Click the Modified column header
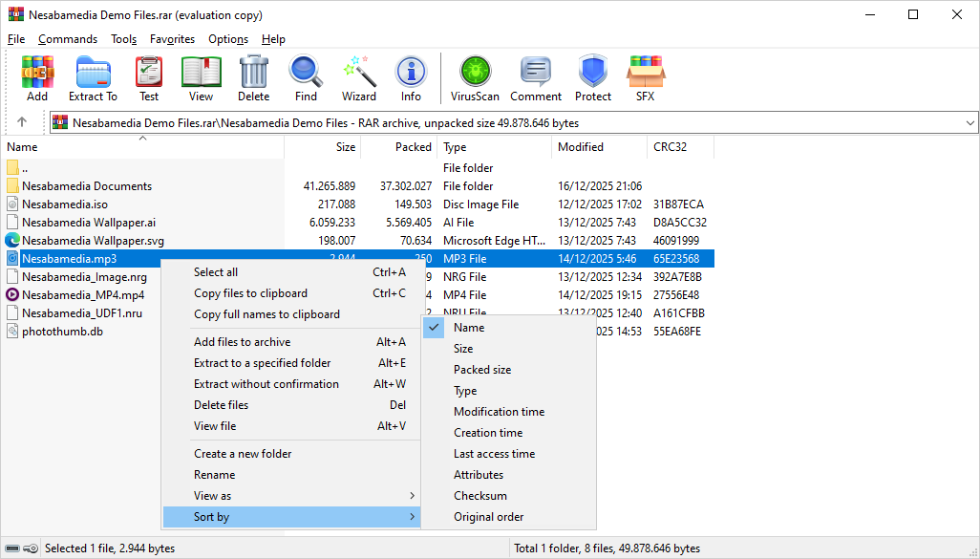This screenshot has width=980, height=559. (x=581, y=147)
